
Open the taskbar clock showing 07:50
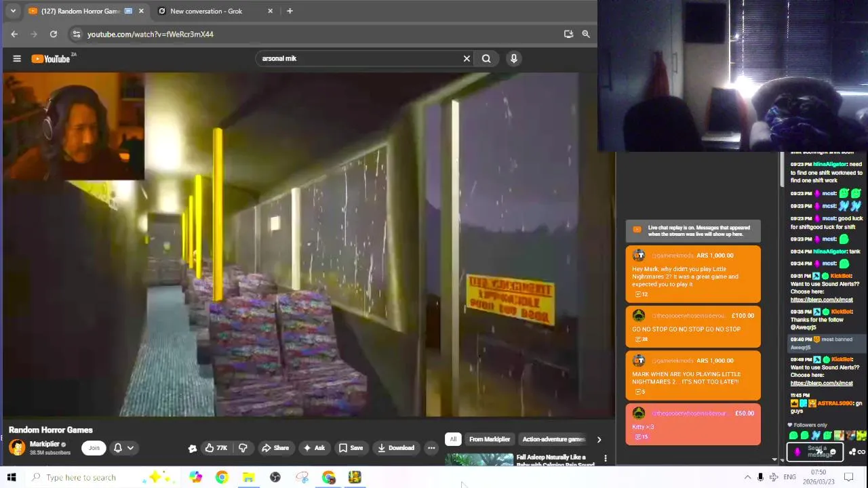point(818,477)
